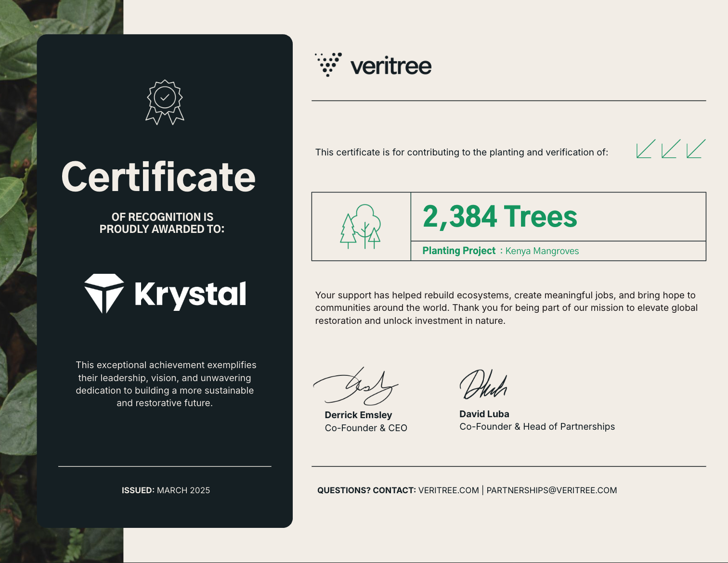Click the exceptional achievement paragraph
This screenshot has width=728, height=563.
[165, 384]
